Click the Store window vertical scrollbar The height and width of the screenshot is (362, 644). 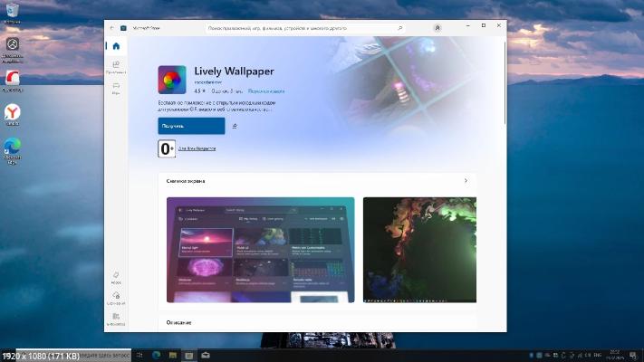pos(505,82)
